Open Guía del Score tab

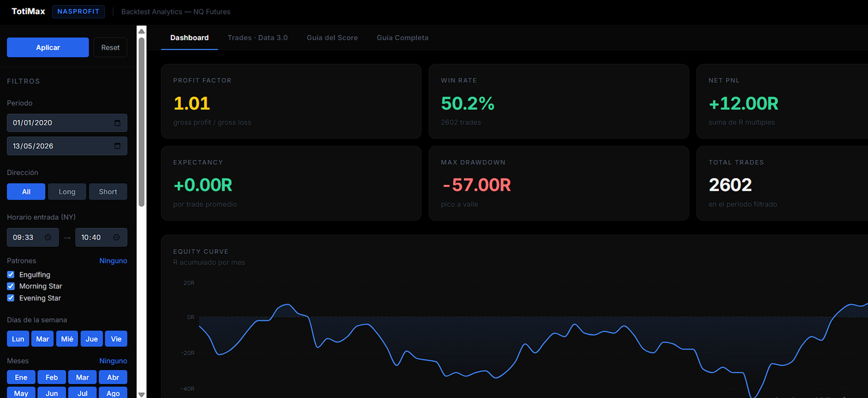point(332,38)
